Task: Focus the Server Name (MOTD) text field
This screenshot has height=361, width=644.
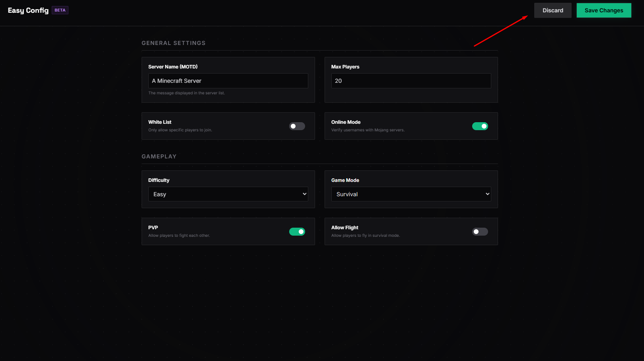Action: click(x=228, y=81)
